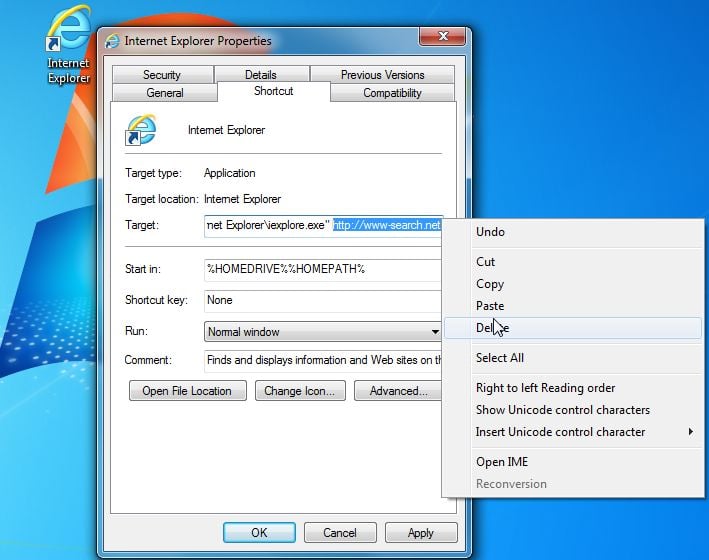This screenshot has width=709, height=560.
Task: Choose Cut in the context menu
Action: (573, 262)
